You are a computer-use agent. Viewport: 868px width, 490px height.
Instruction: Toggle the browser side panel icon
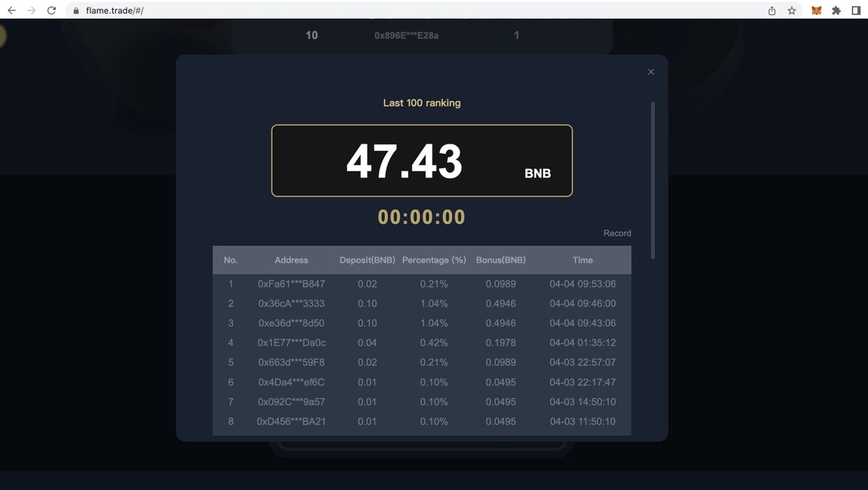tap(856, 11)
